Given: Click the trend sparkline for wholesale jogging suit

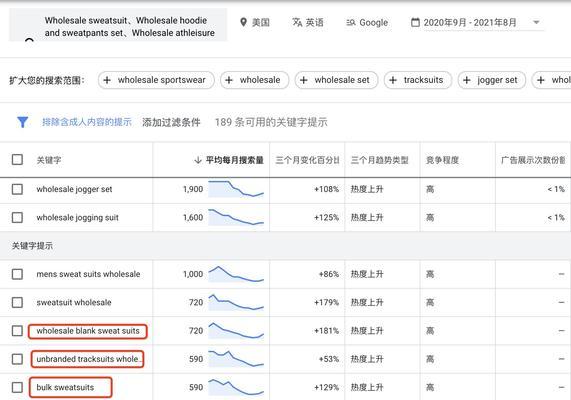Looking at the screenshot, I should click(236, 217).
